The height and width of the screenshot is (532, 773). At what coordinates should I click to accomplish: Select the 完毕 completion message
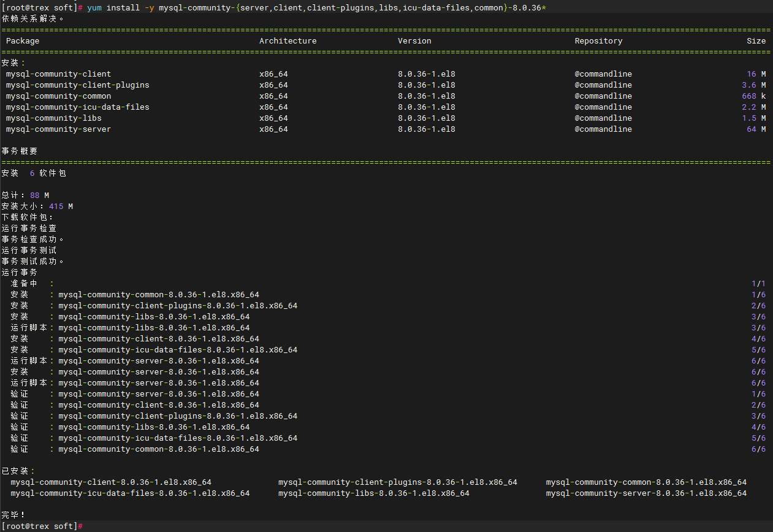click(x=15, y=514)
